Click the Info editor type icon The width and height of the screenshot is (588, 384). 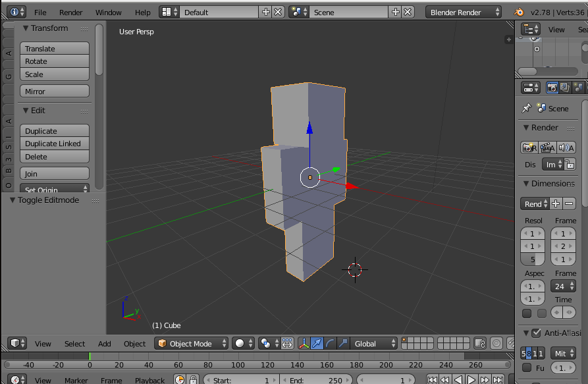14,12
